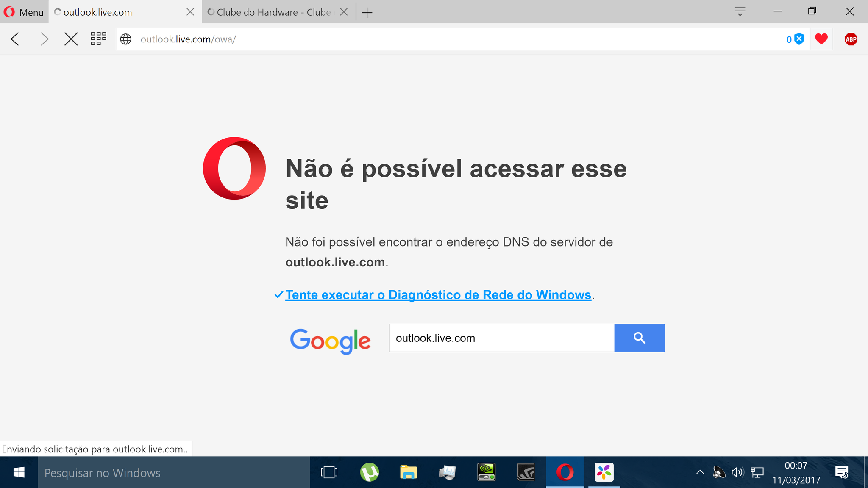Toggle the volume speaker tray icon

pos(737,472)
